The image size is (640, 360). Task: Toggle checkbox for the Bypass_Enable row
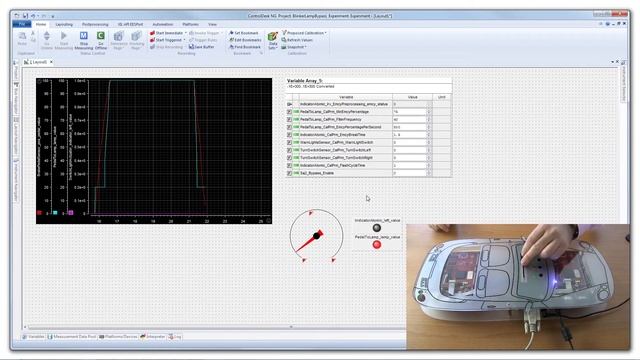point(289,173)
